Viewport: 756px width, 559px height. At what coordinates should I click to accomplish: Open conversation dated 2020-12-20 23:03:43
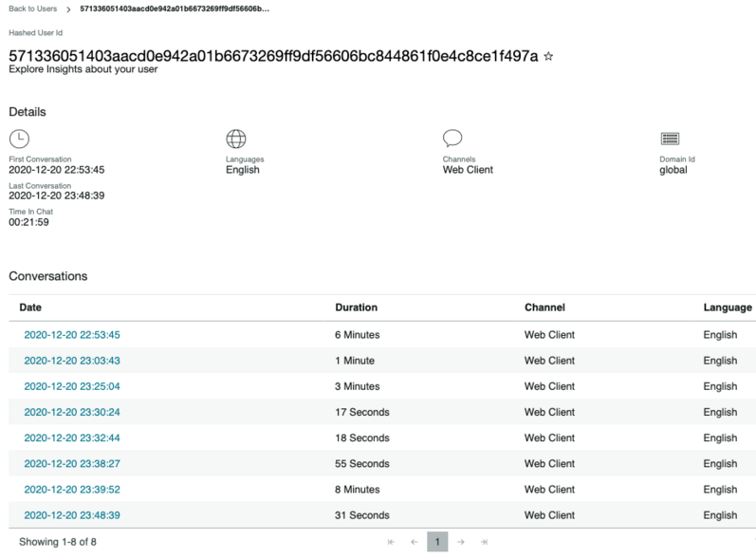(x=72, y=361)
